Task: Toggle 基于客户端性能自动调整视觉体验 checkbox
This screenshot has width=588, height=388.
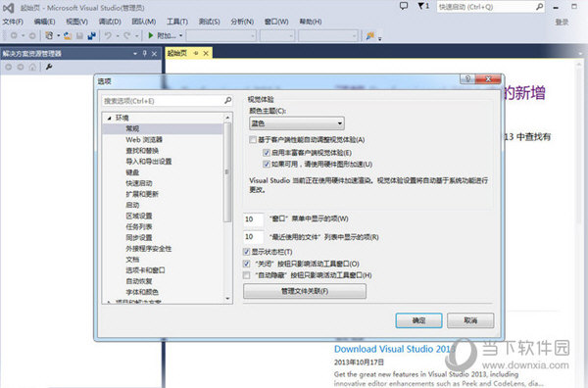Action: [x=253, y=140]
